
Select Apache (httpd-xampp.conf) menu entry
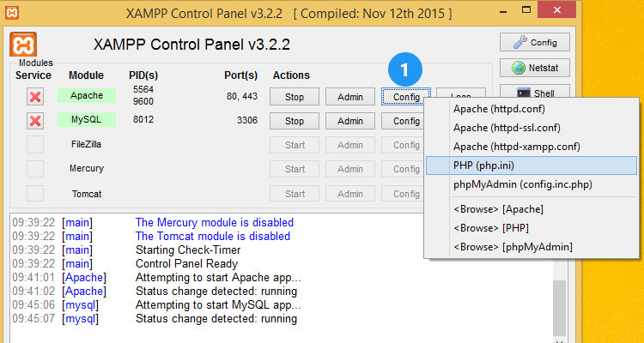click(x=531, y=147)
